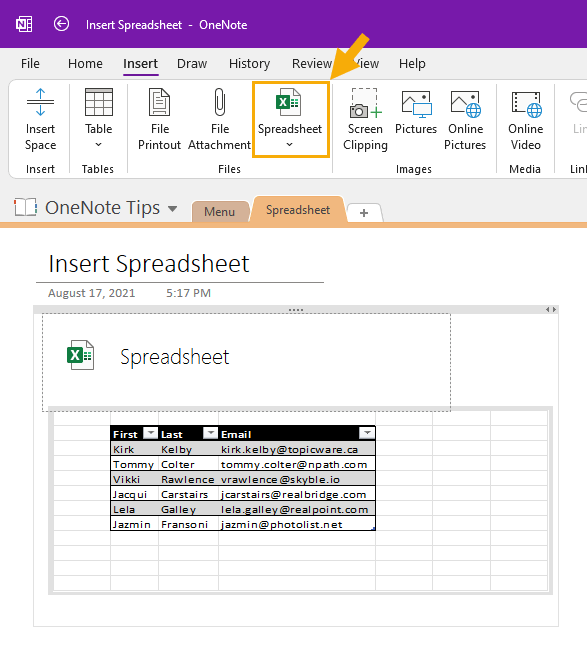Click the cell Kelby

(x=189, y=449)
